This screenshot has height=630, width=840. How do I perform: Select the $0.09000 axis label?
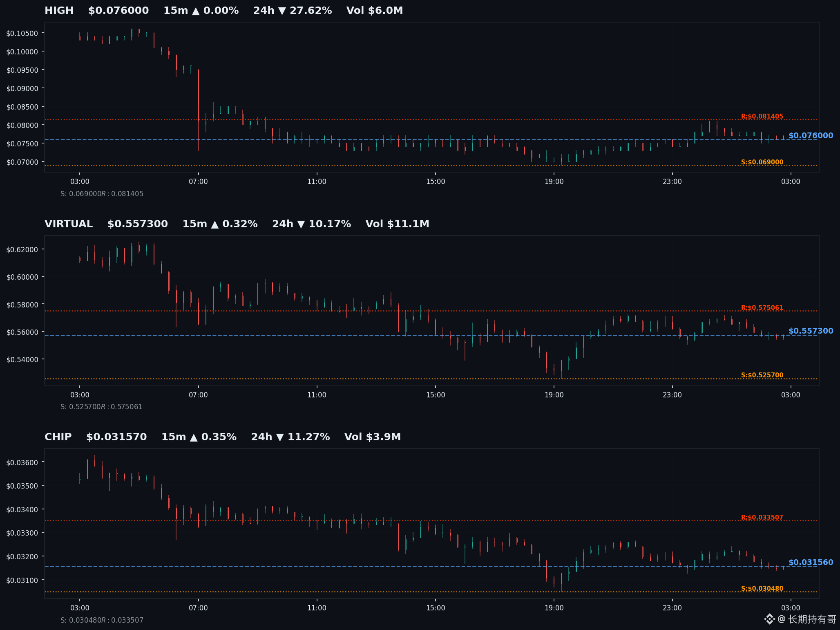click(x=22, y=89)
